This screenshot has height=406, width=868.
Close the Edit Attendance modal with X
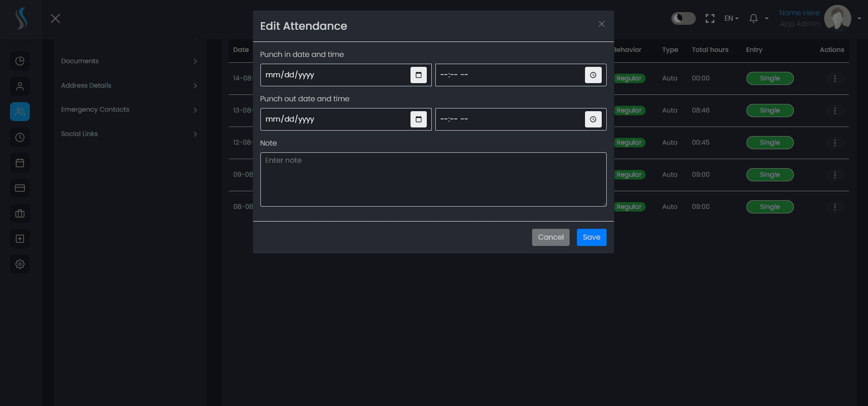point(602,24)
